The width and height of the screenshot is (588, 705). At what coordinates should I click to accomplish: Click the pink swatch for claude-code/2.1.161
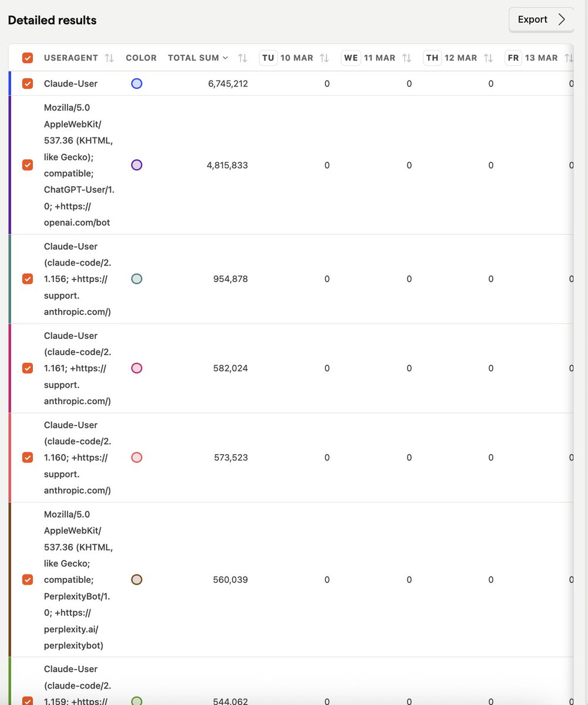pos(137,368)
